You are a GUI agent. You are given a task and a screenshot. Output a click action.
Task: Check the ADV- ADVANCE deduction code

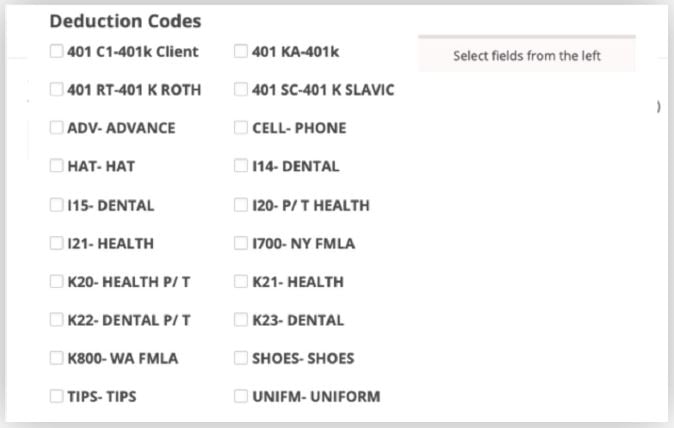point(57,128)
